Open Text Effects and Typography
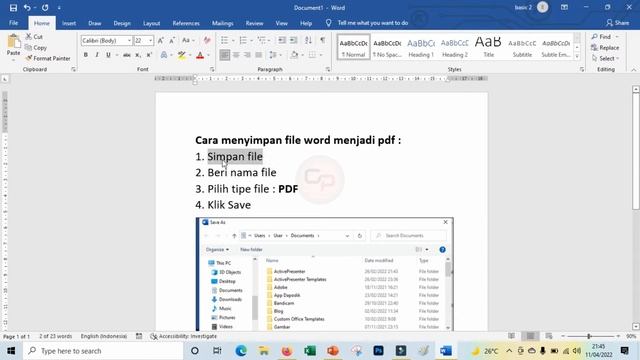Viewport: 640px width, 360px height. (x=164, y=55)
